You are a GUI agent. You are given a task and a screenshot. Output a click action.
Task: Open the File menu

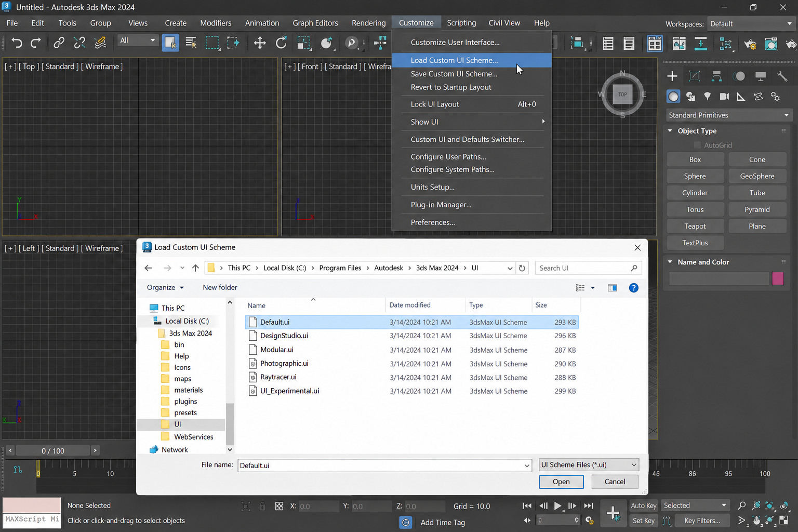pyautogui.click(x=12, y=23)
